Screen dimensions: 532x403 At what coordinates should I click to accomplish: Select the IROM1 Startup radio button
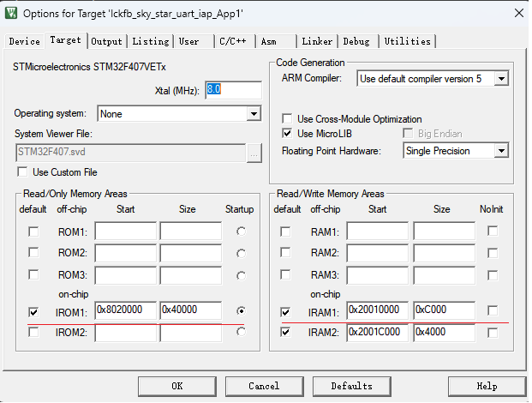(x=241, y=310)
